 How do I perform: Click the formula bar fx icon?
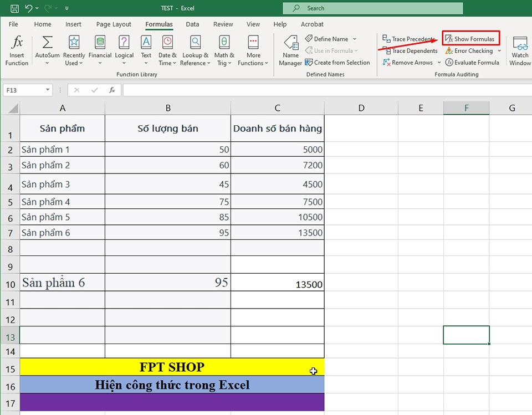coord(112,90)
